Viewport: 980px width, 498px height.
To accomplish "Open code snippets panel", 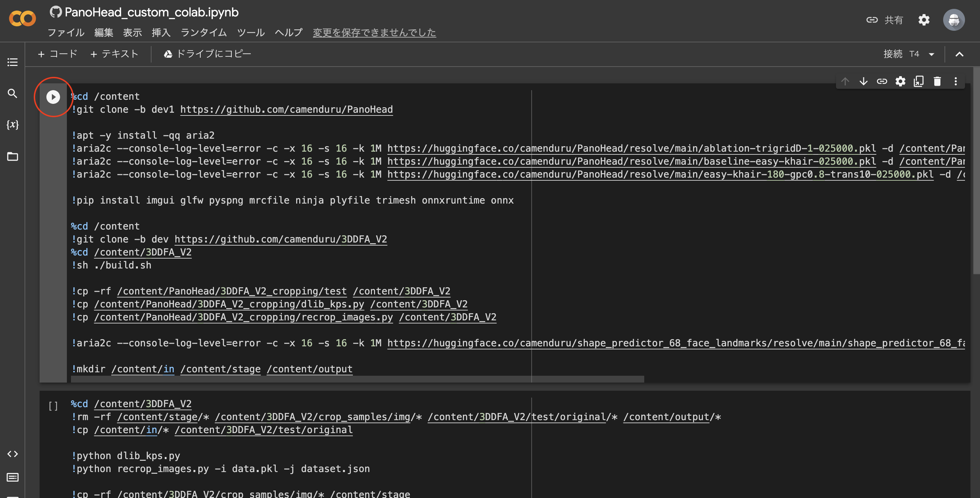I will pos(13,454).
